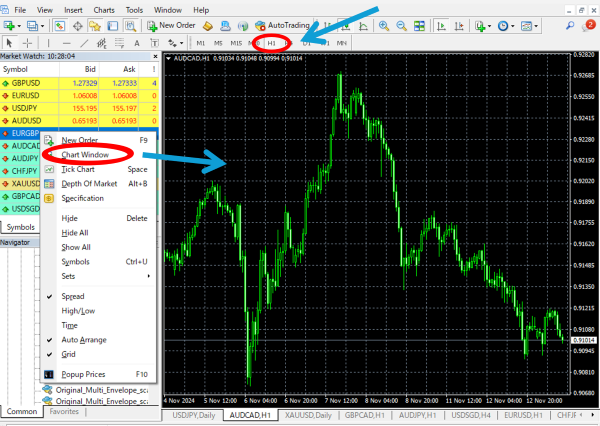Expand the Indicators dropdown arrow
This screenshot has height=426, width=600.
click(489, 26)
